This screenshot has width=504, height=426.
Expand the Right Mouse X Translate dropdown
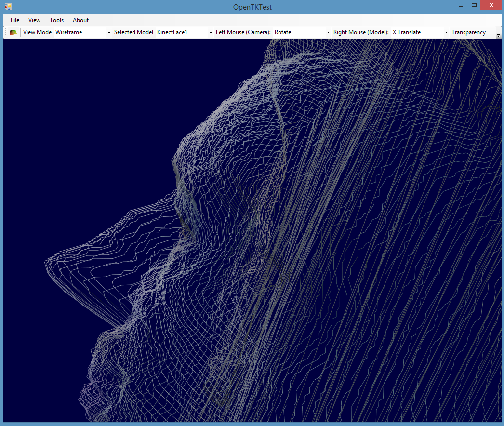tap(446, 32)
